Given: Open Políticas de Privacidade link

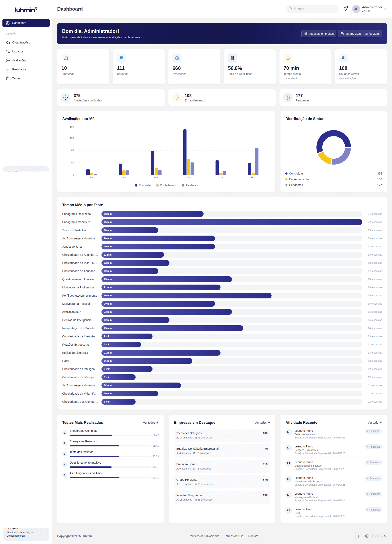Looking at the screenshot, I should 204,536.
